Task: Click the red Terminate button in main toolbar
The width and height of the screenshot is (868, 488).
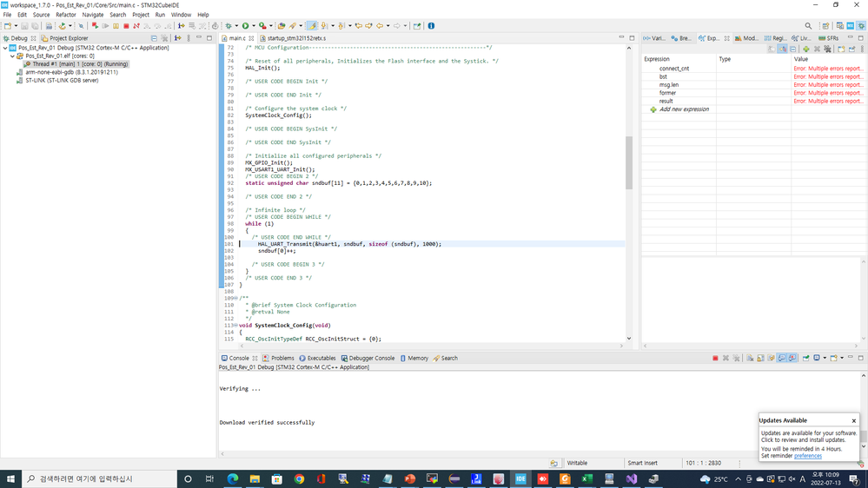Action: pyautogui.click(x=126, y=26)
